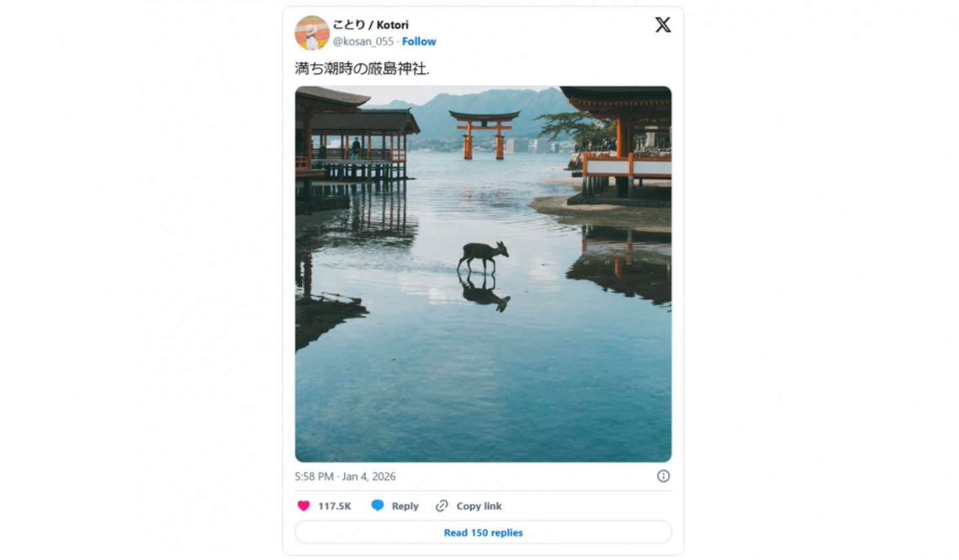959x560 pixels.
Task: Like the post with the heart icon
Action: coord(304,506)
